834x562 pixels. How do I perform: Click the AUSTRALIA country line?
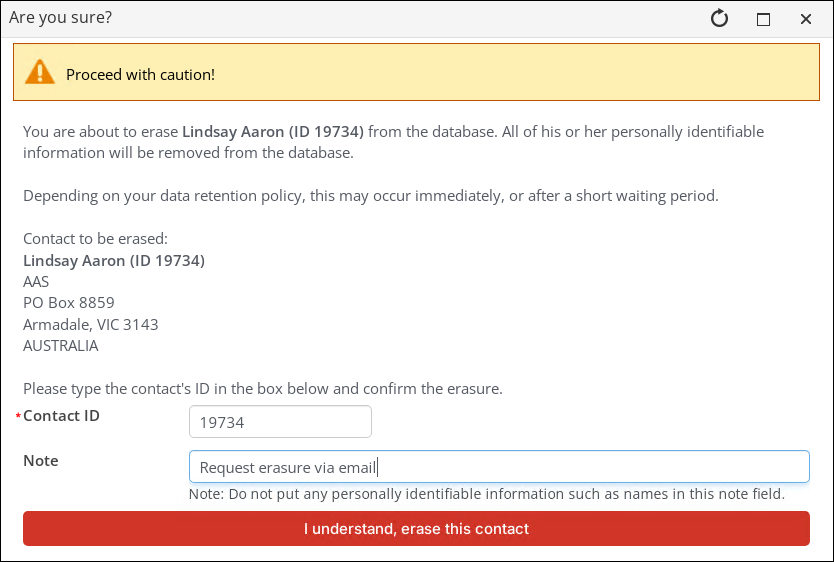61,346
